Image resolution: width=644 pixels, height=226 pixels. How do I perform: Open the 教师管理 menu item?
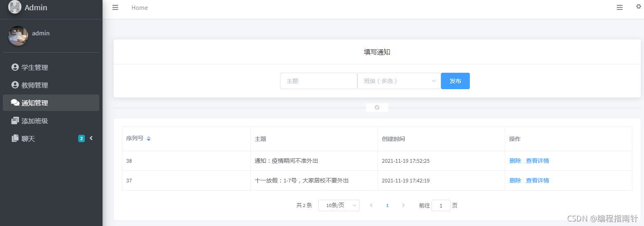51,85
